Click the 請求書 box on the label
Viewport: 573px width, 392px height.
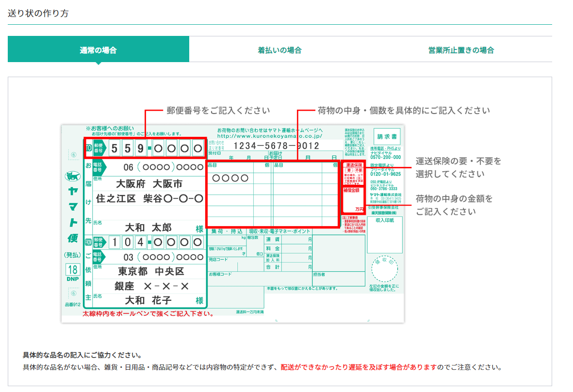click(387, 136)
